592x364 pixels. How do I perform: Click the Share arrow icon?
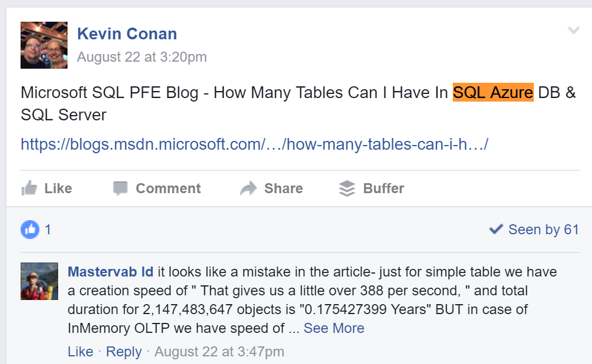tap(248, 188)
